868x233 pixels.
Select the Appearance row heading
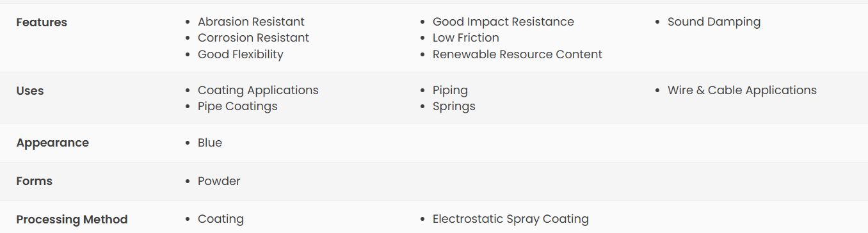pyautogui.click(x=52, y=143)
